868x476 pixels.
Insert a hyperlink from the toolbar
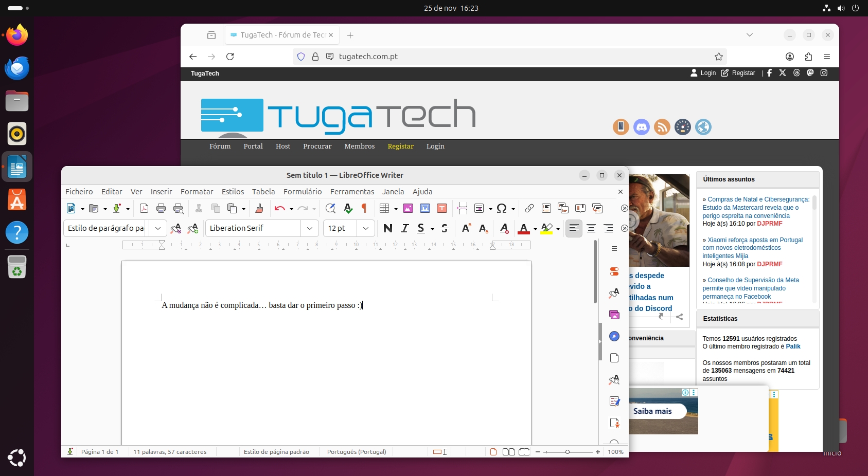[x=529, y=209]
